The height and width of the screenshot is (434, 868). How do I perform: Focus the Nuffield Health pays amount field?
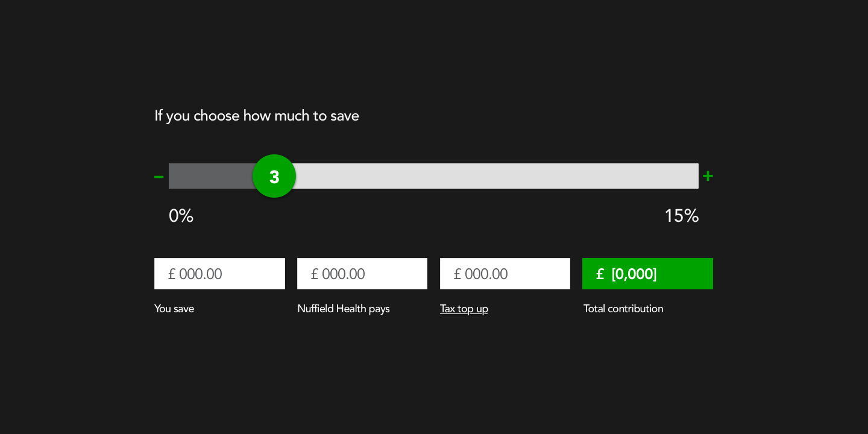(x=362, y=274)
